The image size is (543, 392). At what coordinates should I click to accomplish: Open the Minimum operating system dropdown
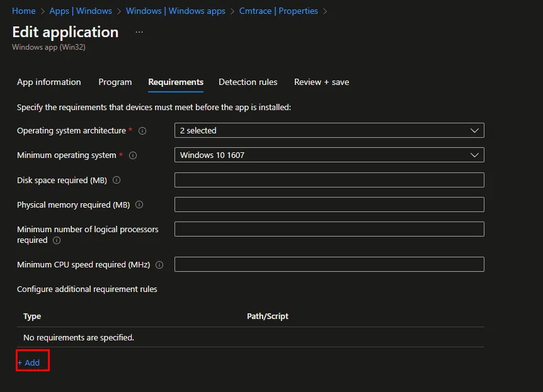pyautogui.click(x=329, y=155)
